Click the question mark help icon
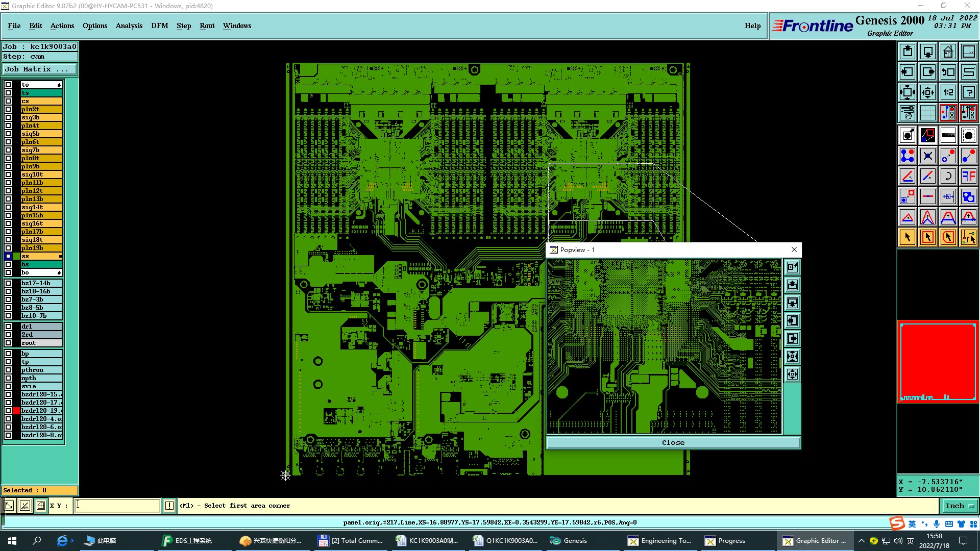Screen dimensions: 980x551 pos(968,92)
